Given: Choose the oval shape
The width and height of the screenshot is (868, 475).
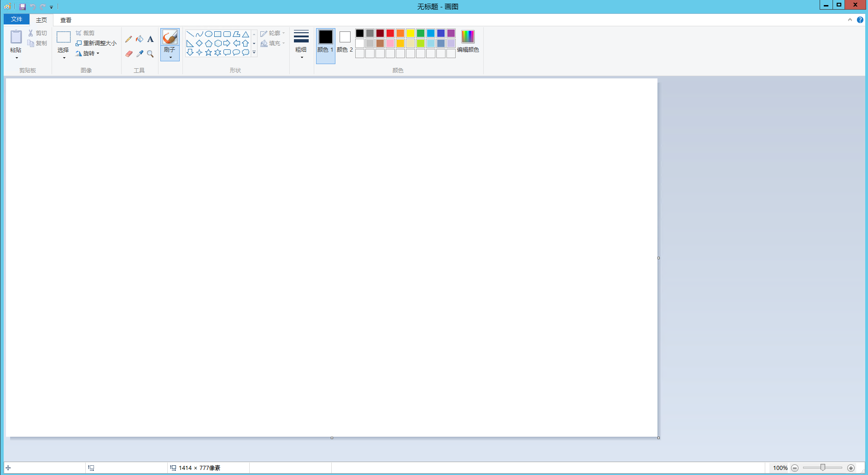Looking at the screenshot, I should point(208,34).
